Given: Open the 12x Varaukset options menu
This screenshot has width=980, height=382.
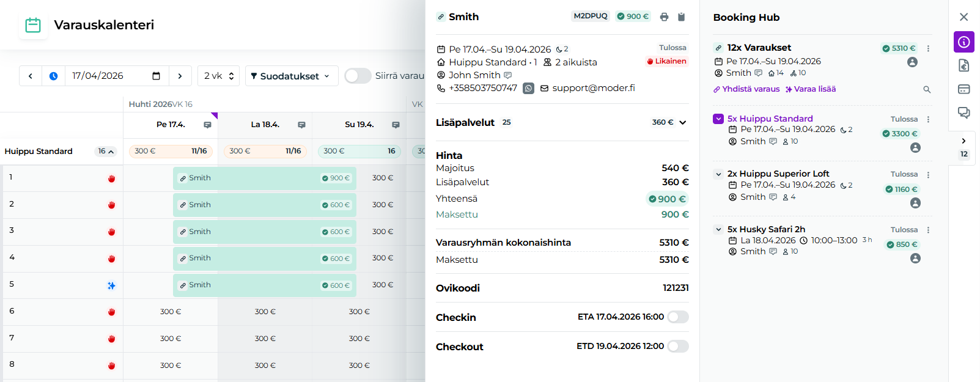Looking at the screenshot, I should pyautogui.click(x=928, y=48).
